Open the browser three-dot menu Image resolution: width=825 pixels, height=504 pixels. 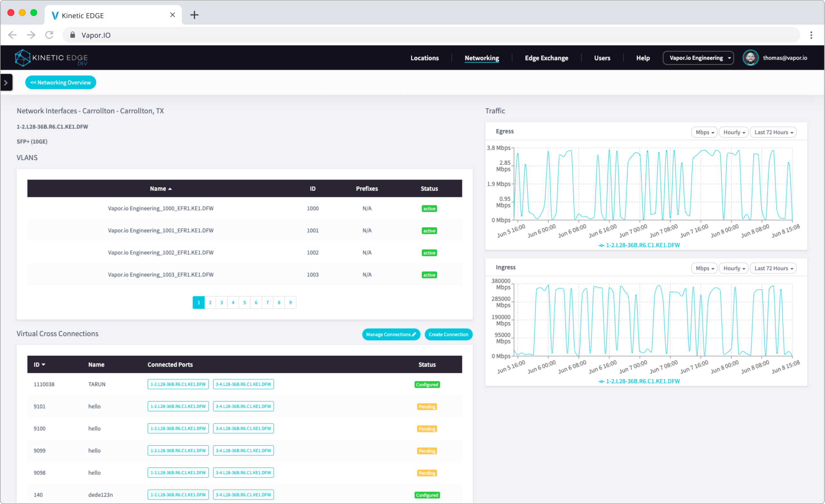pos(811,35)
